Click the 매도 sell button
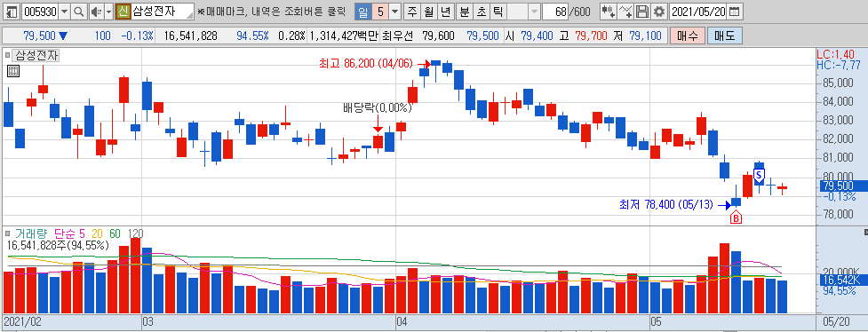The height and width of the screenshot is (332, 868). [725, 36]
